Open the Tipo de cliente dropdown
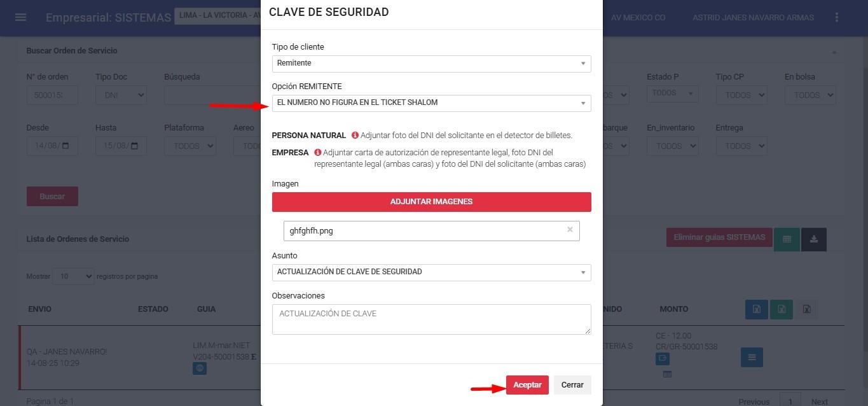This screenshot has height=406, width=868. coord(431,64)
